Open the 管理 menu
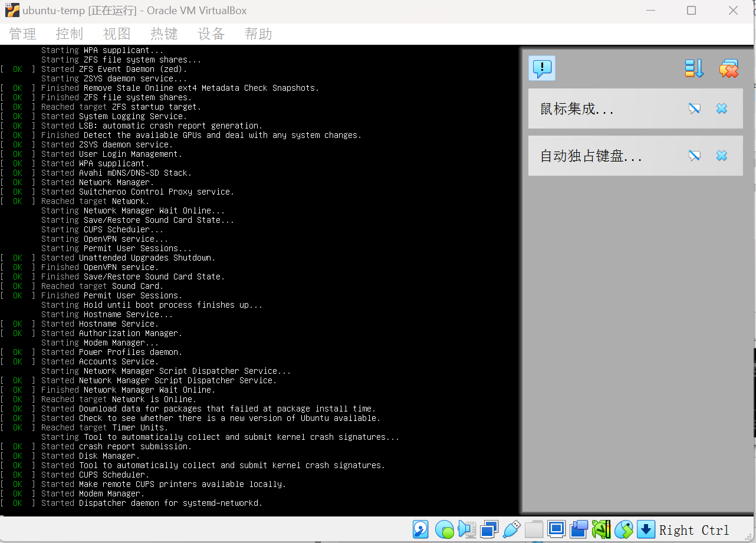 coord(23,34)
